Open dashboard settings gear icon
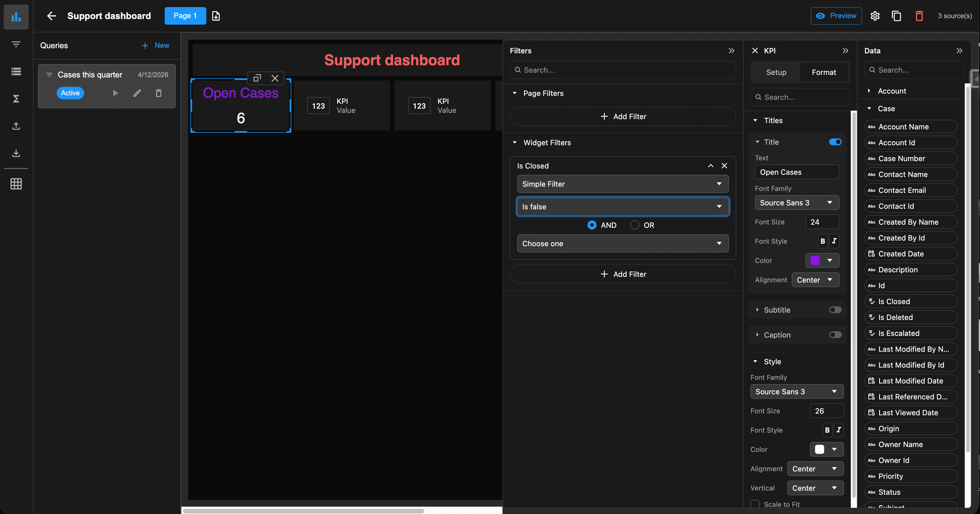The width and height of the screenshot is (980, 514). point(875,16)
